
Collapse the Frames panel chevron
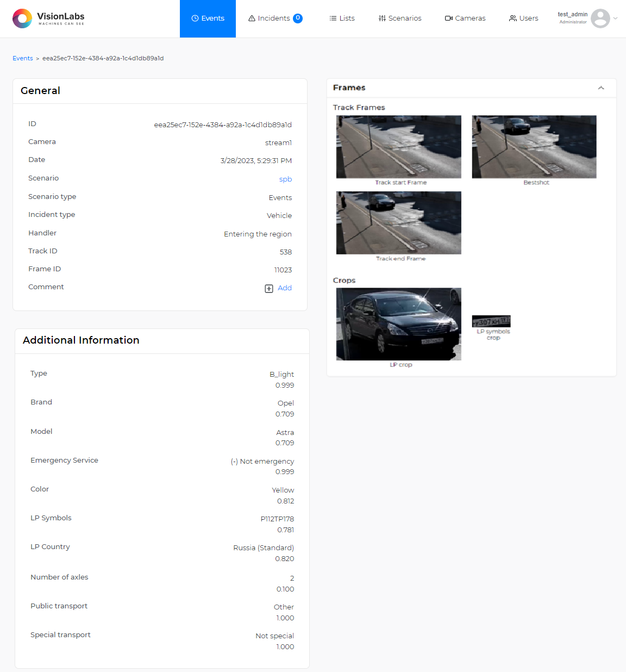click(601, 88)
